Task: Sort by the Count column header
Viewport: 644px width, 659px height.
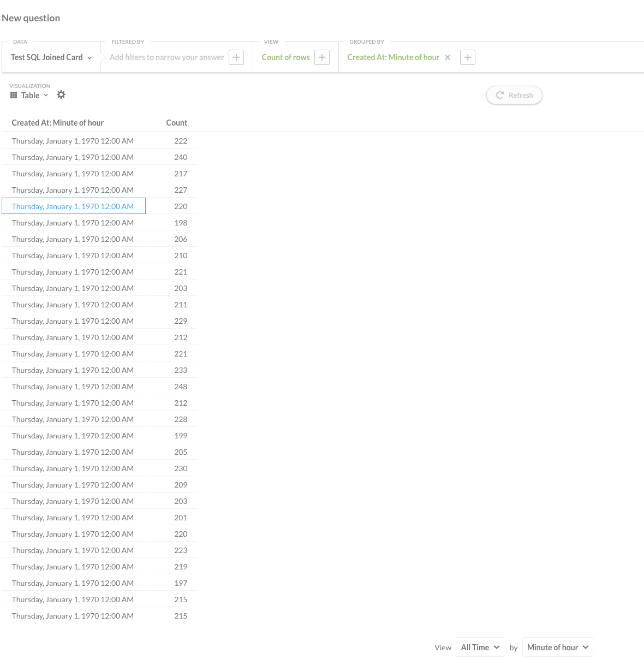Action: pyautogui.click(x=176, y=122)
